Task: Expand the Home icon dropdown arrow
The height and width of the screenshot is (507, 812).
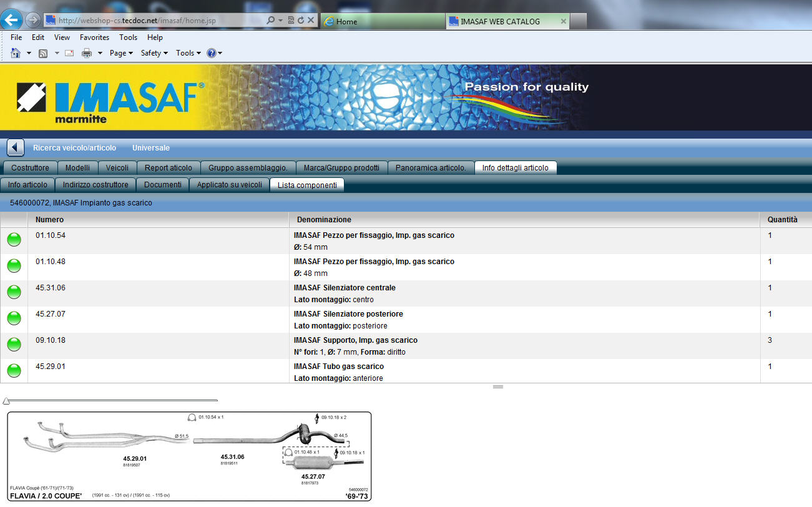Action: click(x=29, y=53)
